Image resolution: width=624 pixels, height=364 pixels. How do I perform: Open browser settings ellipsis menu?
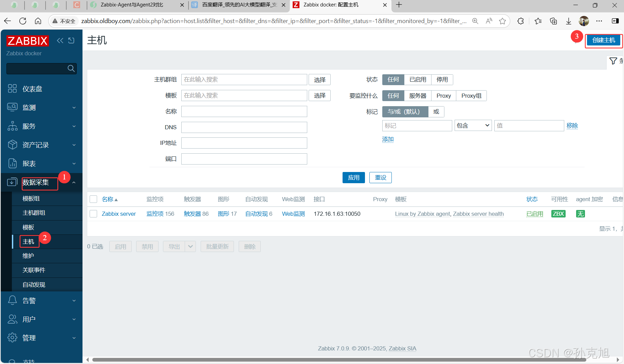(599, 21)
